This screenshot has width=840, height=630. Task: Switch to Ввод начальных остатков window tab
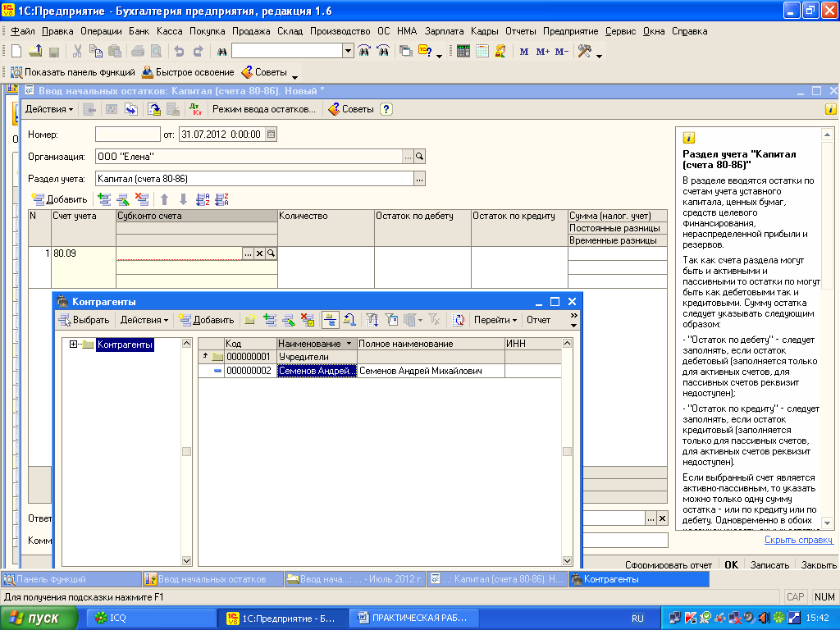(x=212, y=579)
